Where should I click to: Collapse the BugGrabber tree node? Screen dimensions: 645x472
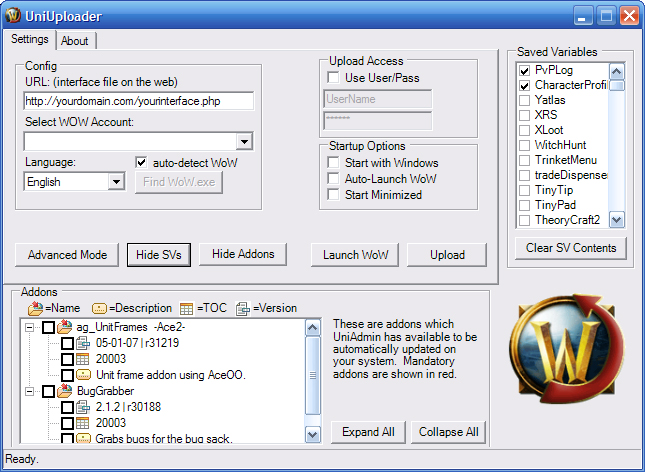tap(30, 391)
